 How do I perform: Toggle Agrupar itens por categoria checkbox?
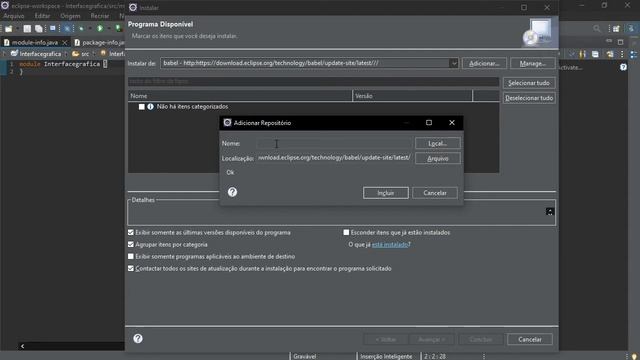pyautogui.click(x=131, y=244)
